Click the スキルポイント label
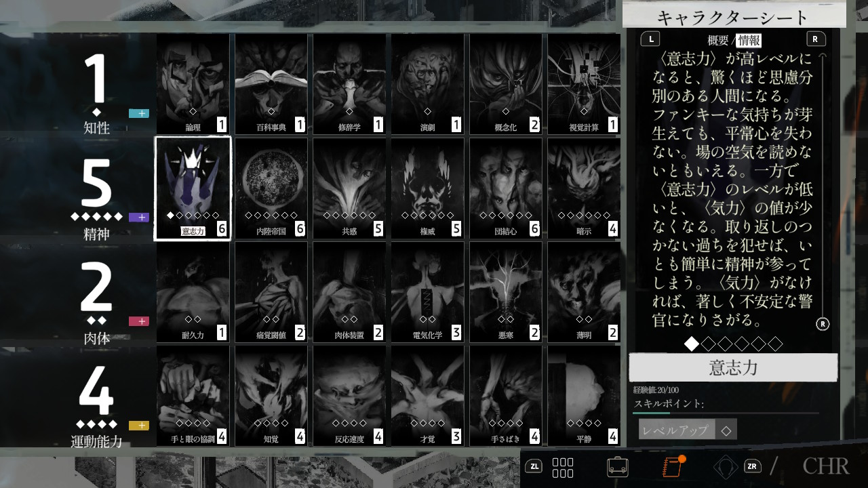The height and width of the screenshot is (488, 868). 669,403
